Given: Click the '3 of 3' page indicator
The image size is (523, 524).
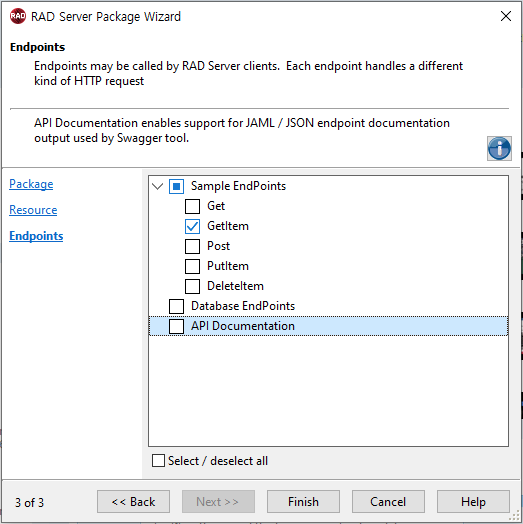Looking at the screenshot, I should pyautogui.click(x=29, y=503).
